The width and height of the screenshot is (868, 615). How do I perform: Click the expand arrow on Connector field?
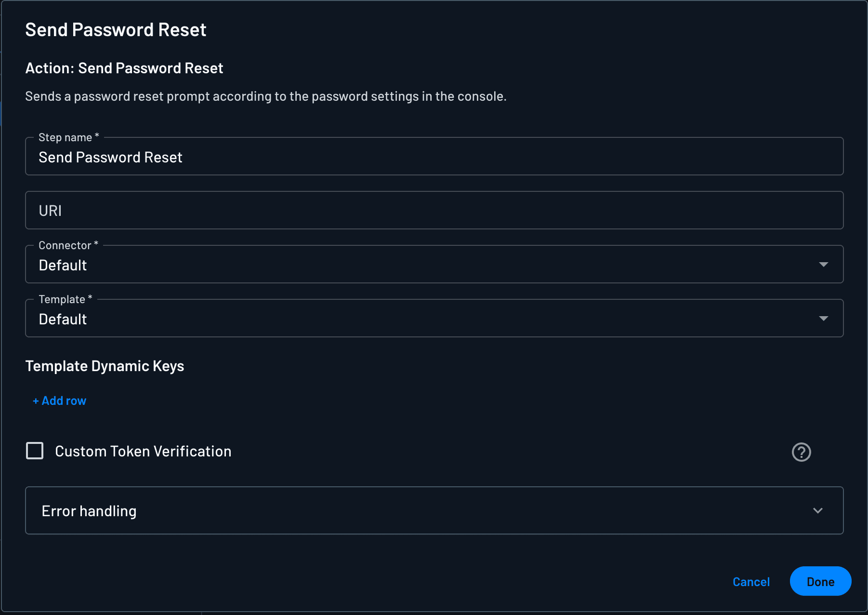824,264
